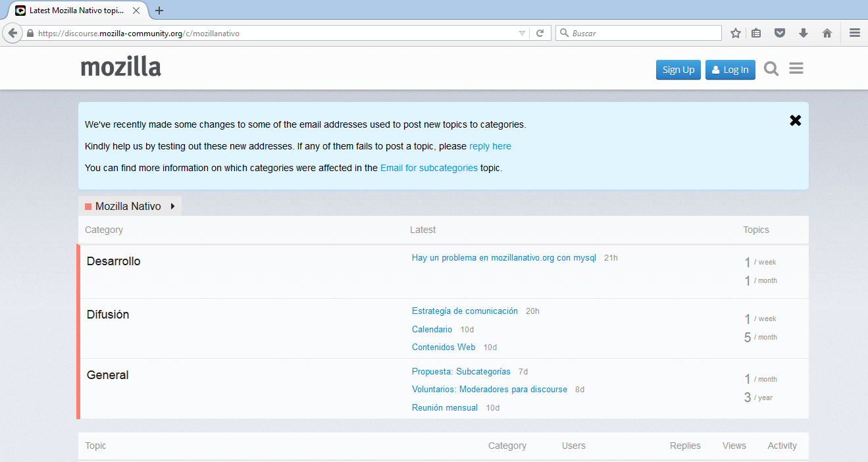Click the mozilla logo
The height and width of the screenshot is (462, 868).
121,67
